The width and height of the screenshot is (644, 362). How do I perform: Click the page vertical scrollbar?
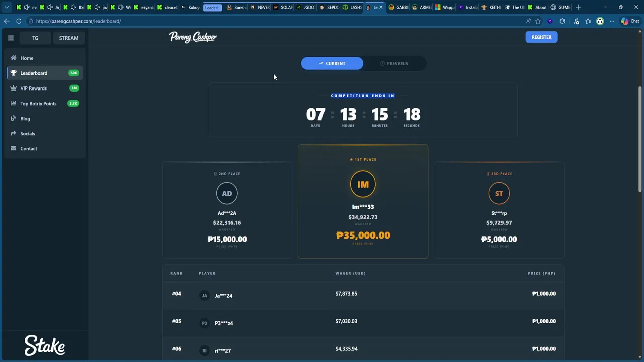(x=640, y=138)
